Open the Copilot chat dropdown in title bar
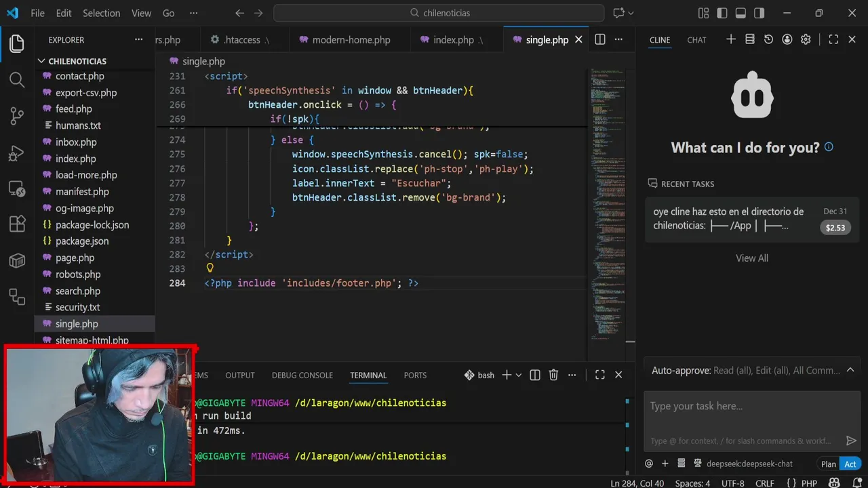Viewport: 868px width, 488px height. [631, 13]
